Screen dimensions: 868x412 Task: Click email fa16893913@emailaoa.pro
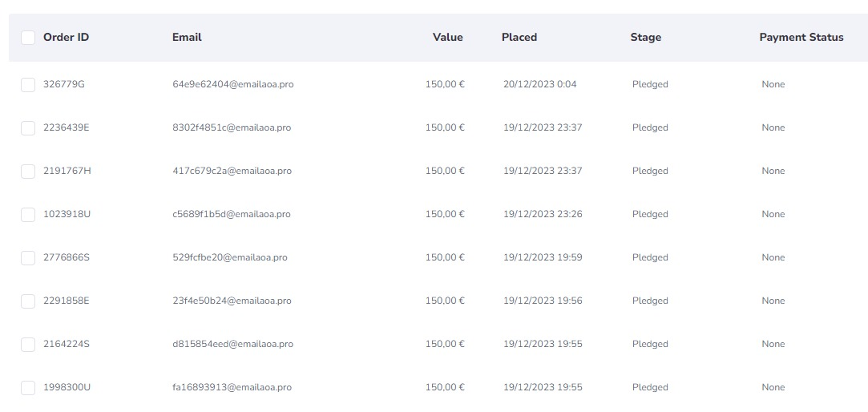click(232, 387)
